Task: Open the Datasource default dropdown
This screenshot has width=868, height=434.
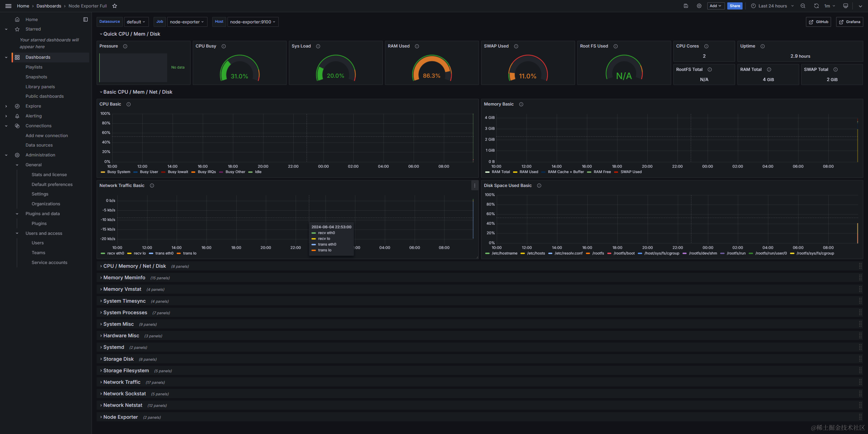Action: [x=136, y=22]
